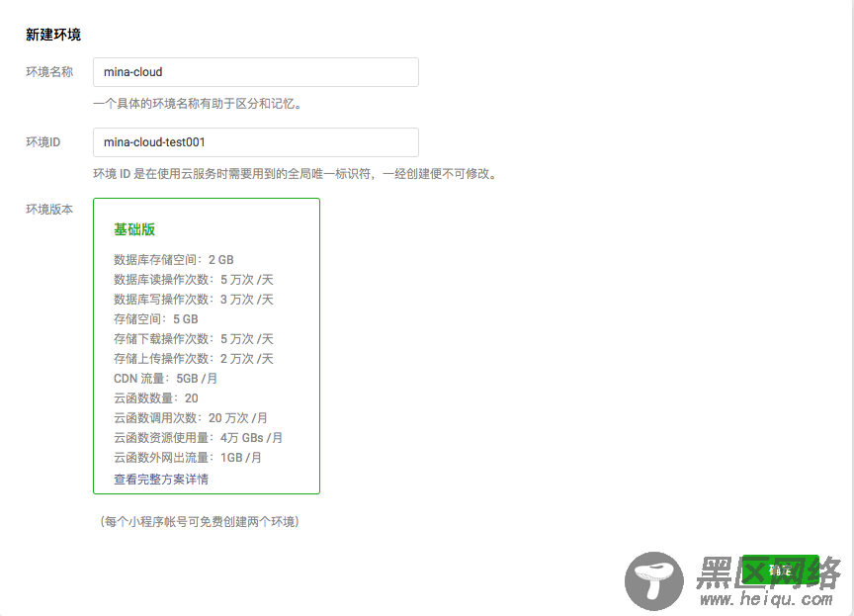
Task: Click the 数据库存储空间: 2 GB line
Action: pyautogui.click(x=174, y=260)
